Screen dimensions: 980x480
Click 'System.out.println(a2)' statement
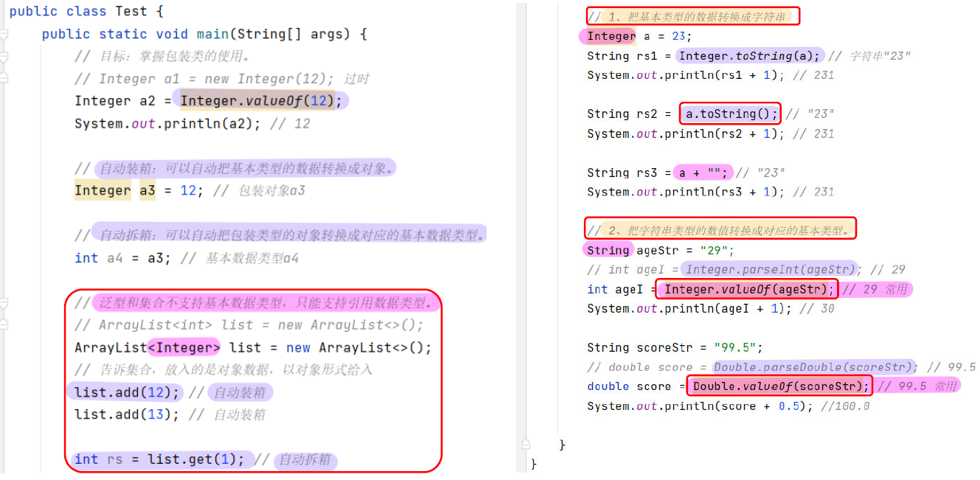167,123
